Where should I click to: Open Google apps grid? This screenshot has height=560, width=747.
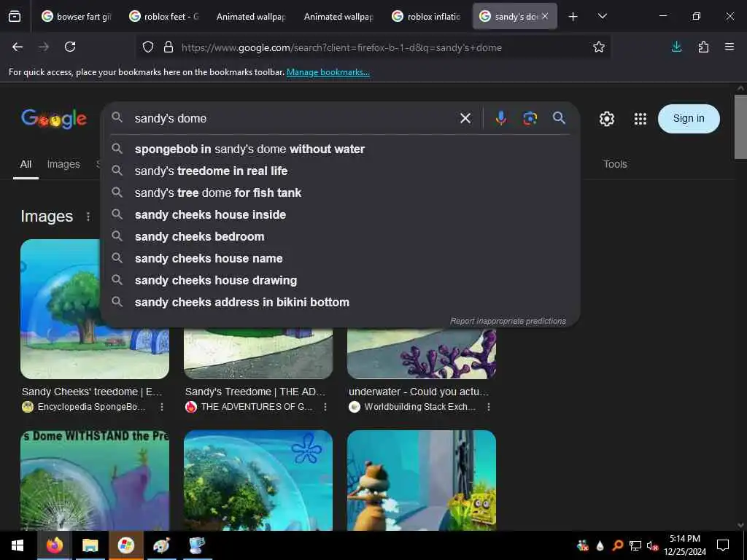640,119
